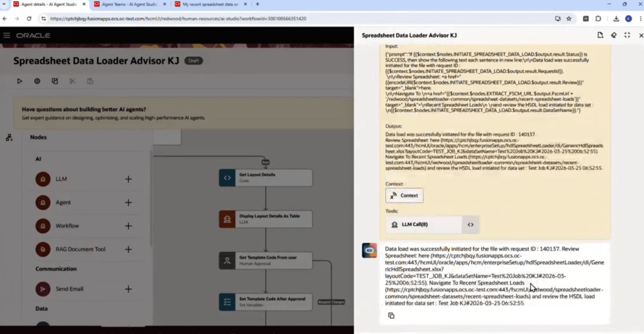Go back in browser history
This screenshot has height=334, width=644.
[x=5, y=19]
